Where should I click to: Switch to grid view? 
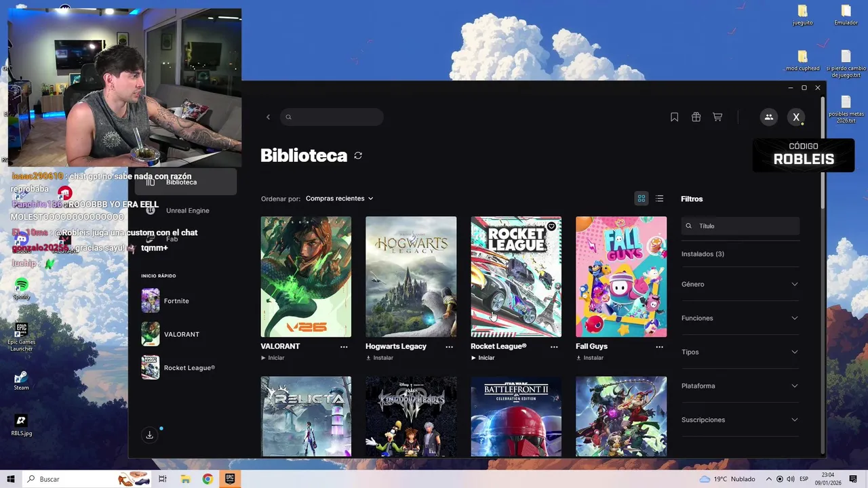[641, 199]
